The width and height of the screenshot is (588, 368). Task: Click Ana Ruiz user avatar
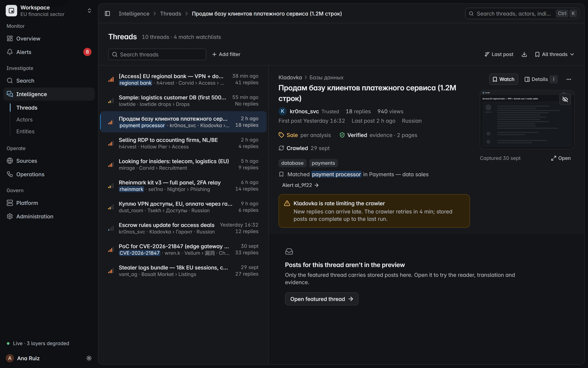[x=10, y=358]
